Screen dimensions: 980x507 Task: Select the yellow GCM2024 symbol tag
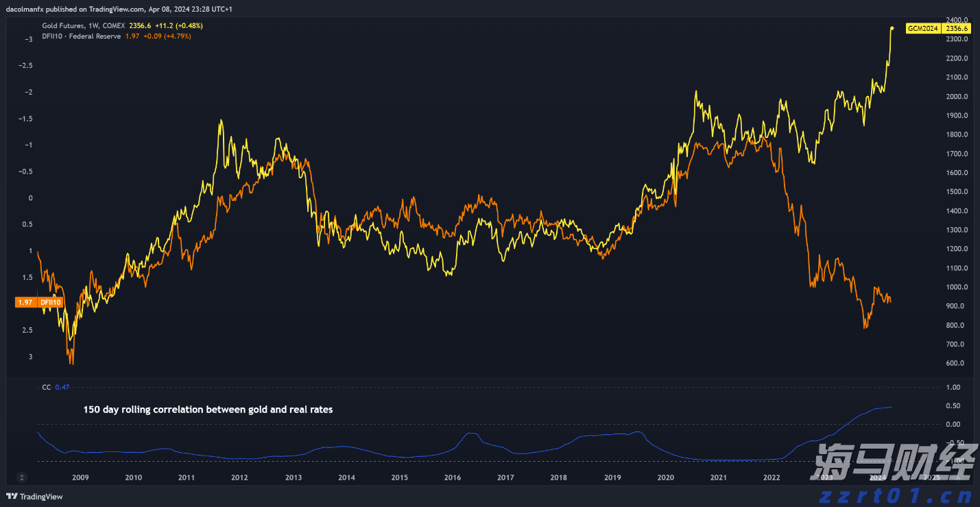[922, 29]
